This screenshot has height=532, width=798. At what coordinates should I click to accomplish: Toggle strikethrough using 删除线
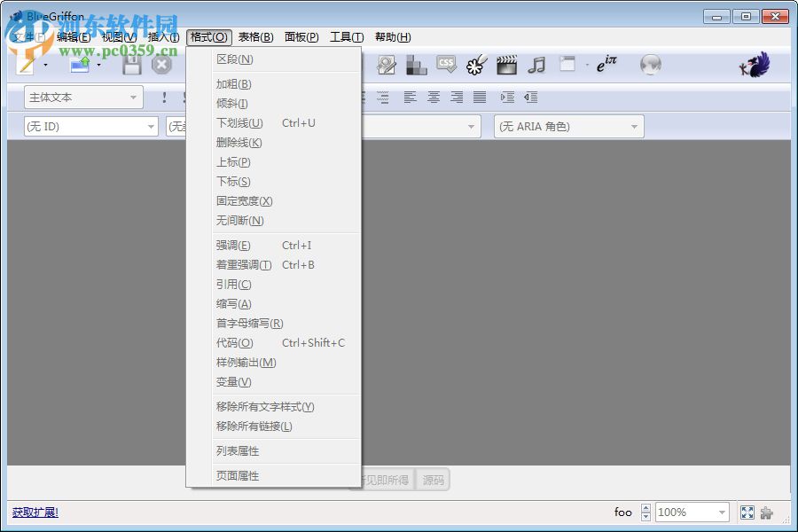coord(233,143)
